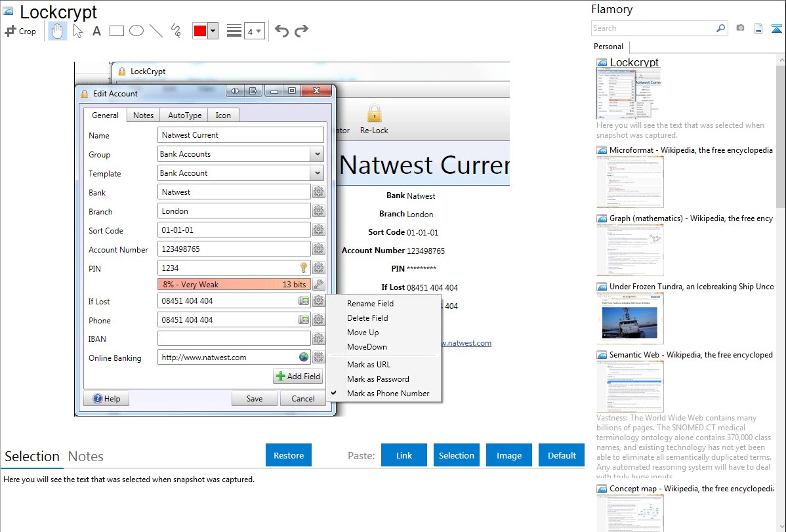Click the Name field Natwest Current
This screenshot has width=786, height=532.
[241, 135]
